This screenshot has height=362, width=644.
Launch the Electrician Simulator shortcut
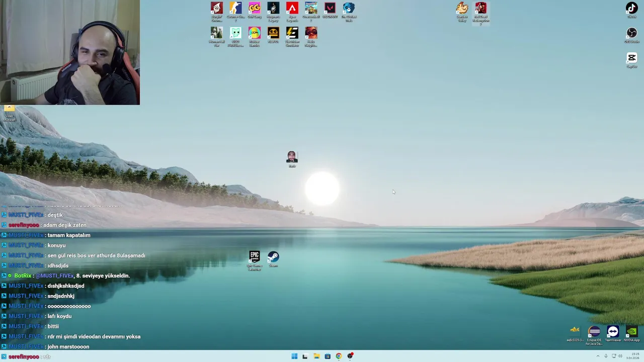click(292, 37)
